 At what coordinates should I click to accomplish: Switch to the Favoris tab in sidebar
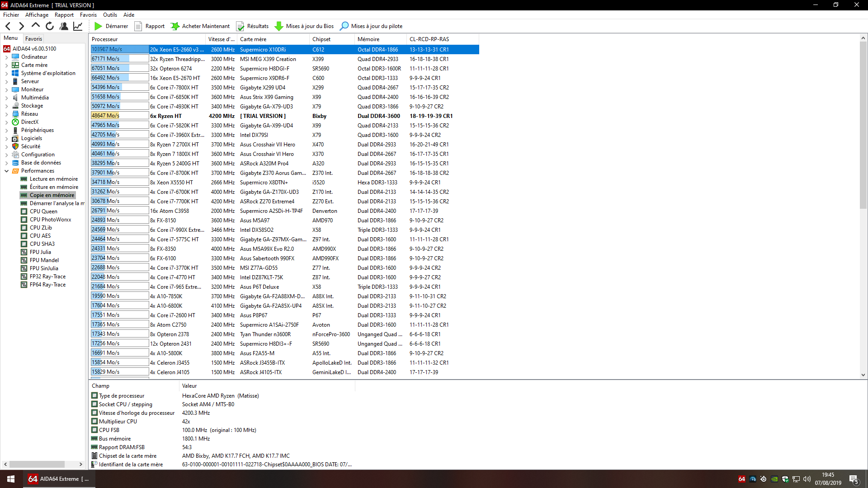coord(33,39)
